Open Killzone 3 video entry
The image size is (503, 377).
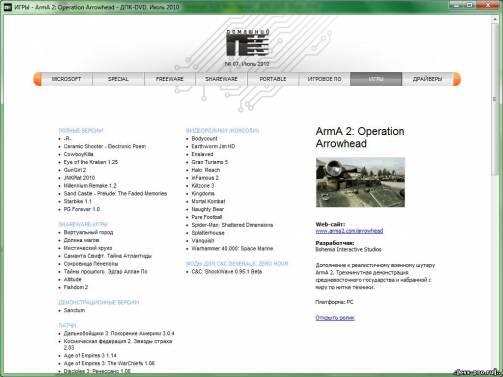(203, 186)
